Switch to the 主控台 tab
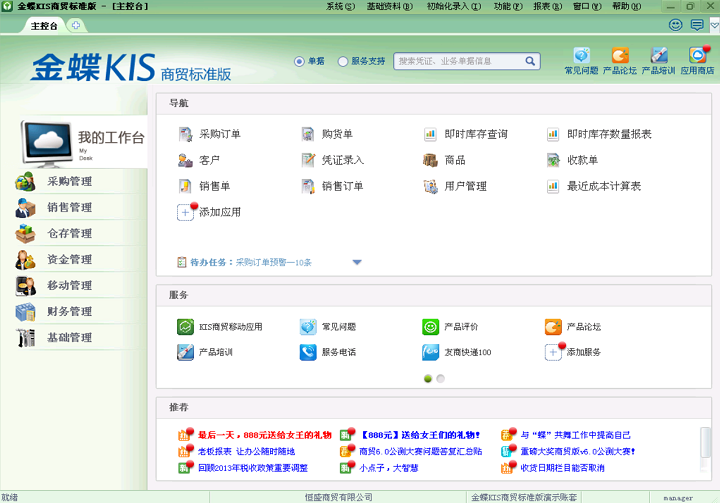 (x=44, y=25)
